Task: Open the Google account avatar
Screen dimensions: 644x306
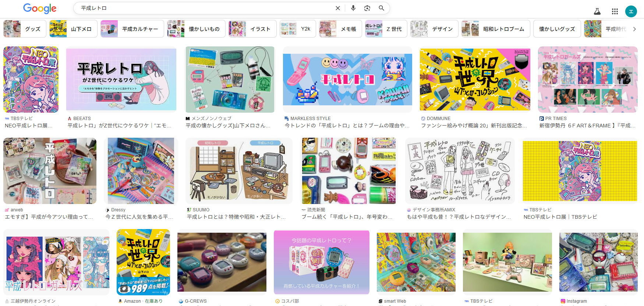Action: point(631,11)
